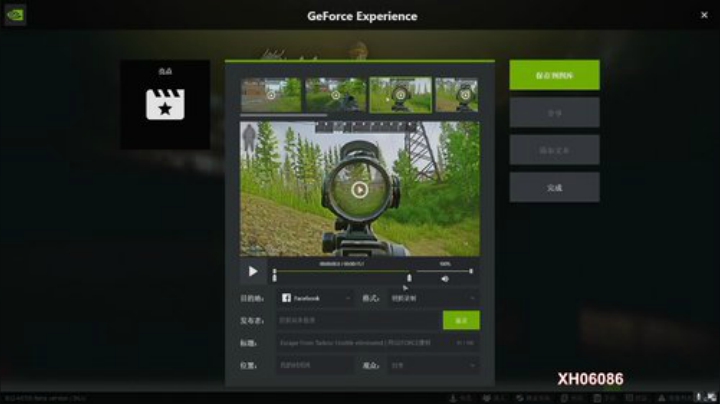This screenshot has height=404, width=720.
Task: Click the green login button beside publisher
Action: 461,320
